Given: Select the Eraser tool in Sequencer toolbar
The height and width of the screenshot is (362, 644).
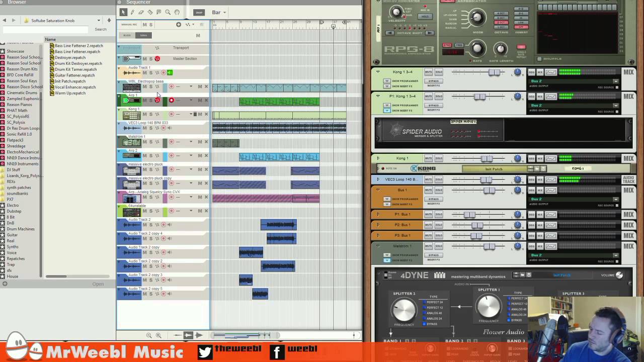Looking at the screenshot, I should coord(141,12).
